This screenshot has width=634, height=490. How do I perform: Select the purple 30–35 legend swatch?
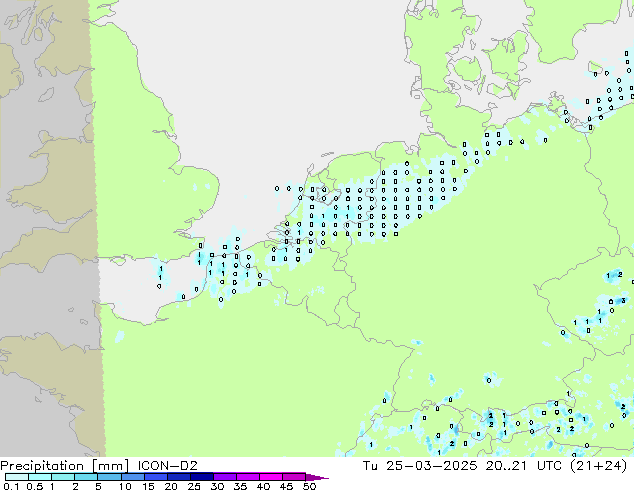225,477
